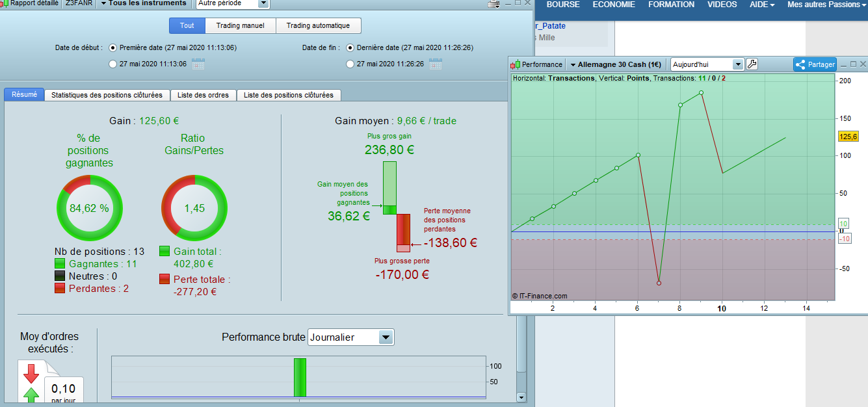Click the candlestick icon in Performance window
This screenshot has height=407, width=868.
point(516,64)
